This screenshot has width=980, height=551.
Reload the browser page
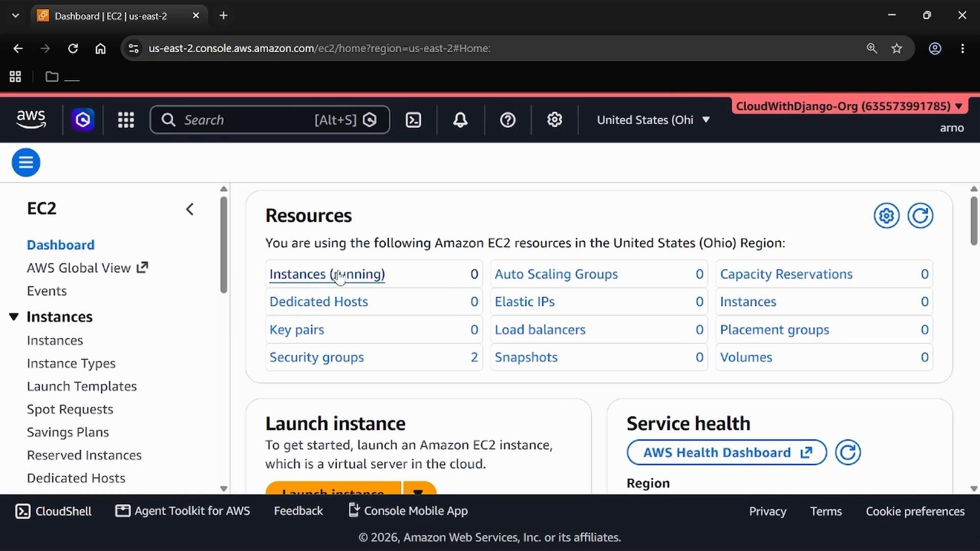73,48
